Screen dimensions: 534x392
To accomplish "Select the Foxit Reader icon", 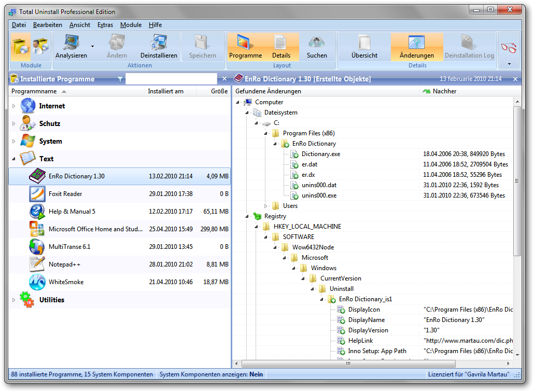I will tap(37, 194).
